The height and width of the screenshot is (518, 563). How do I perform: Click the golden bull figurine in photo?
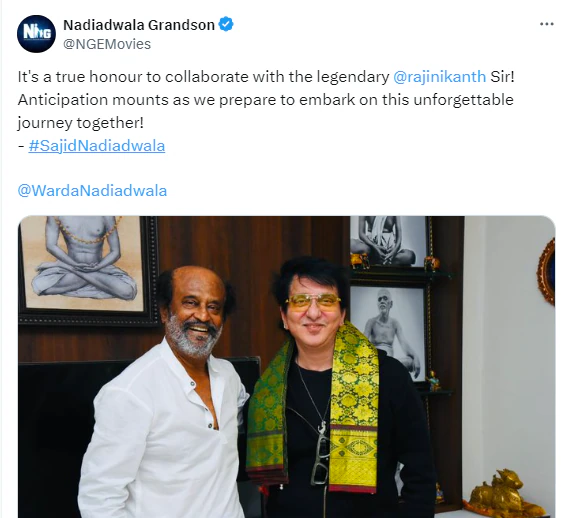(503, 494)
